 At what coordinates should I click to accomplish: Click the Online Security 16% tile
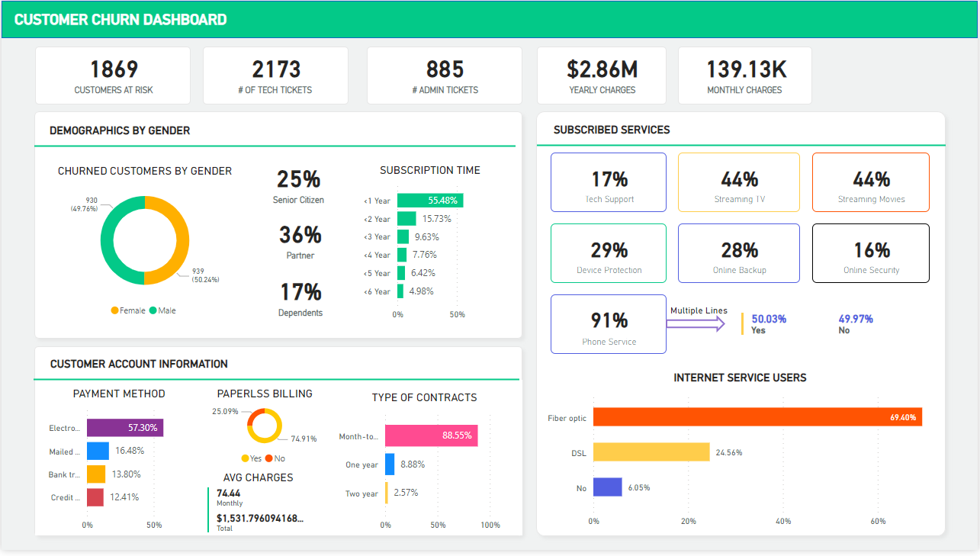870,253
